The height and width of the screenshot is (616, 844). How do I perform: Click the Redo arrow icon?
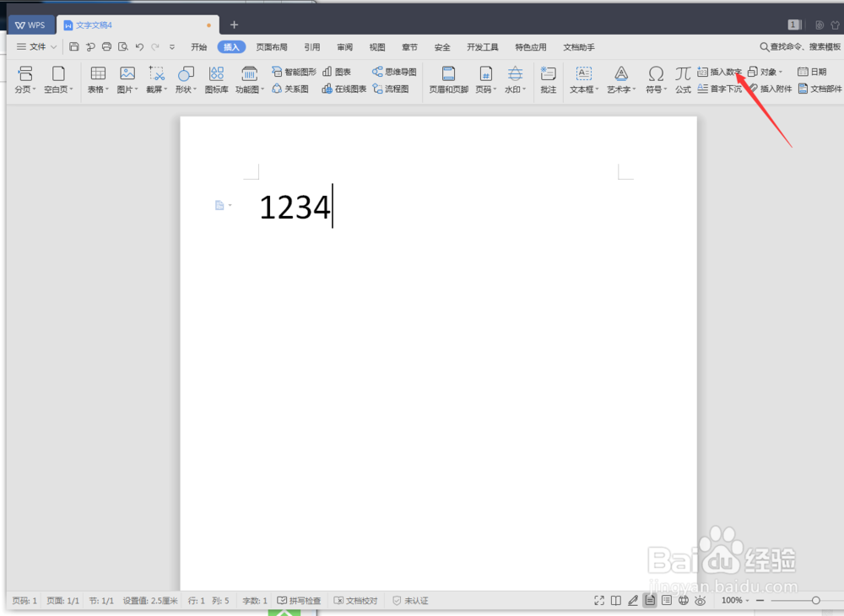155,46
